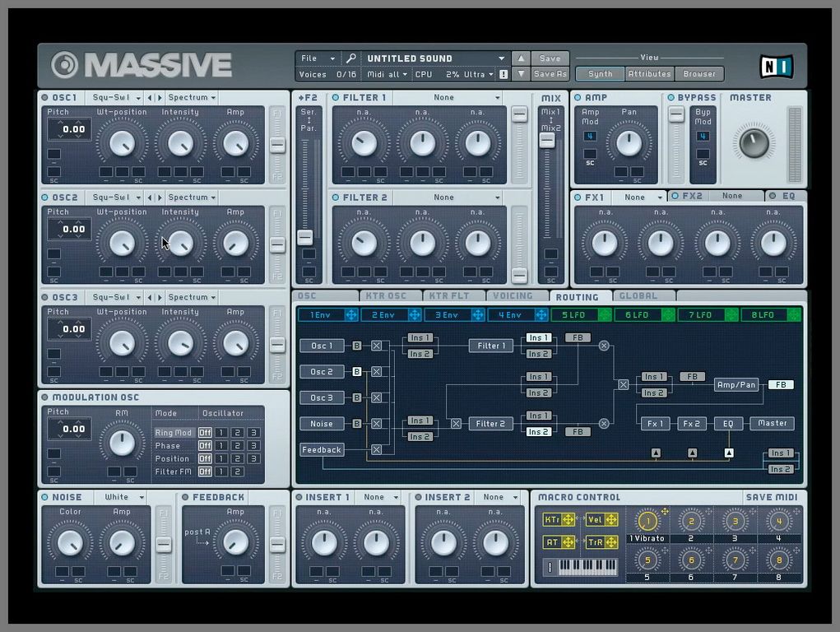This screenshot has width=840, height=632.
Task: Switch to the VOICING tab
Action: [517, 296]
